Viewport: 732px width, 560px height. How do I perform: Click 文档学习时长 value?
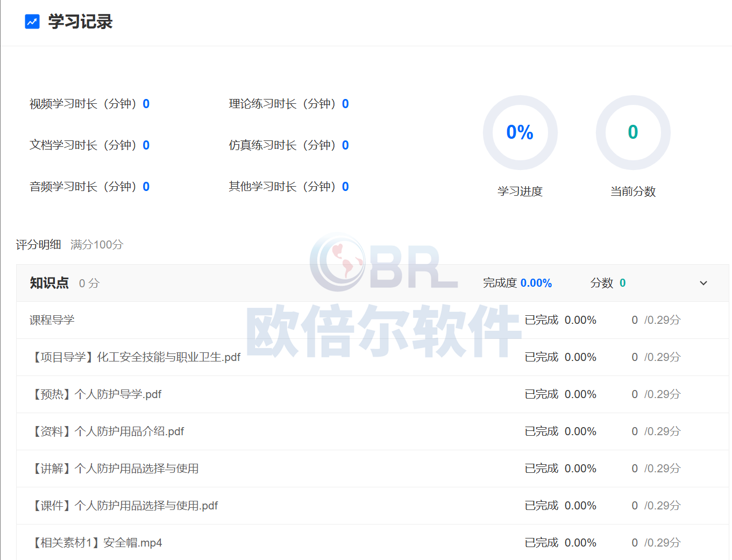tap(146, 145)
